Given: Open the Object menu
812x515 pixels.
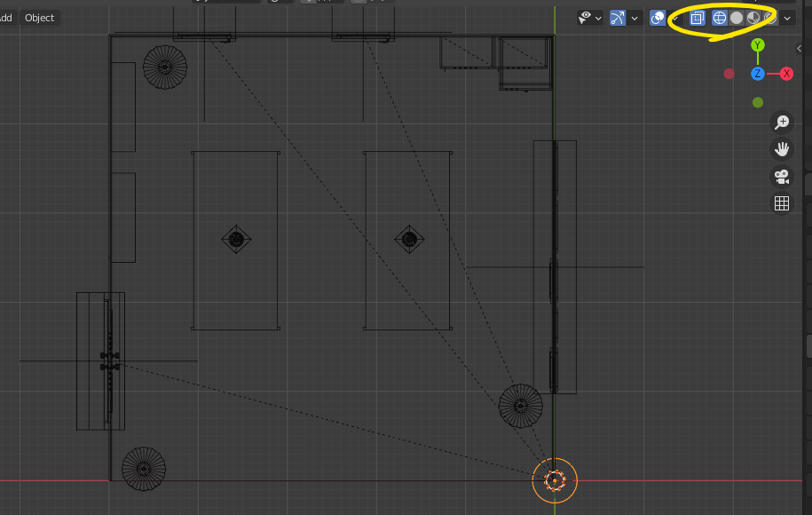Looking at the screenshot, I should click(x=39, y=18).
